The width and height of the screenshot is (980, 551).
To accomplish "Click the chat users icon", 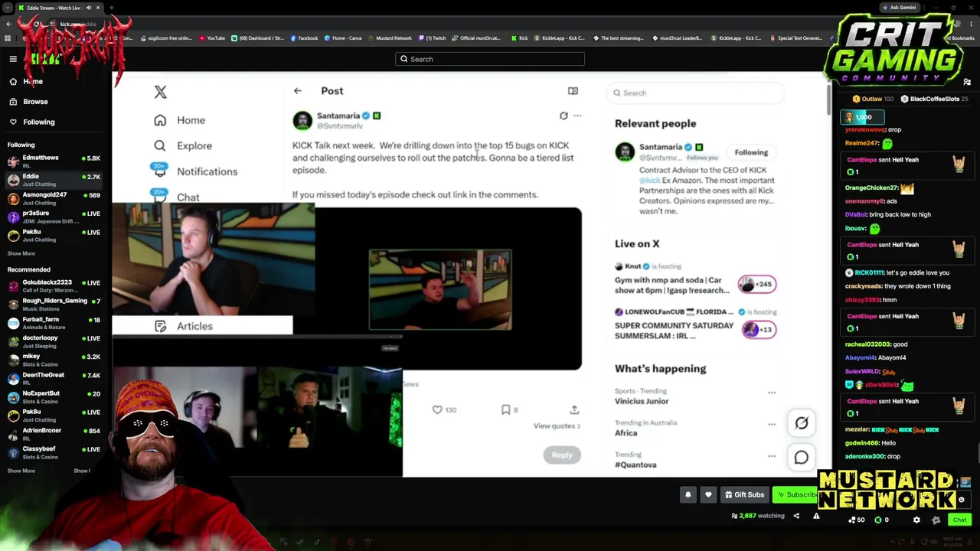I will click(x=967, y=82).
